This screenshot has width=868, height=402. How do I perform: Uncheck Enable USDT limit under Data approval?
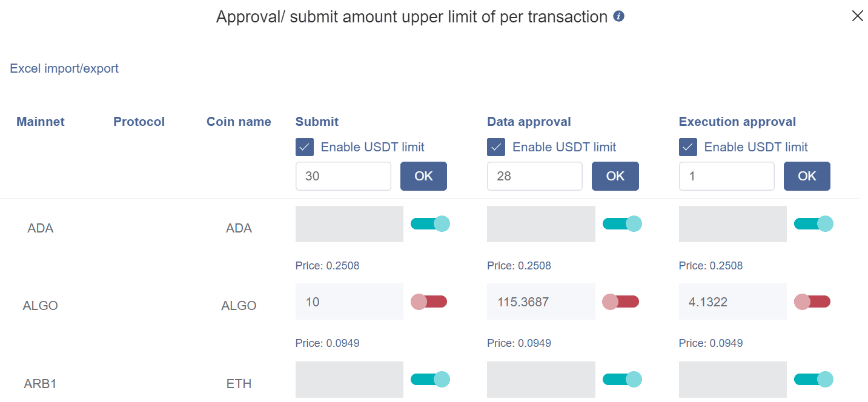click(495, 147)
